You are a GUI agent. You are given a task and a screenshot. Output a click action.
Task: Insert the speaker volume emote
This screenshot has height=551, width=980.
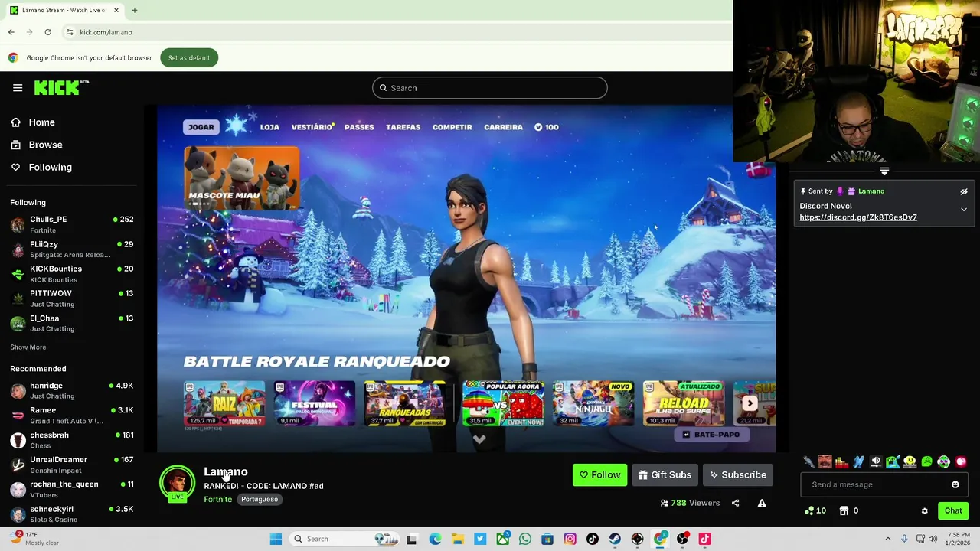click(876, 461)
